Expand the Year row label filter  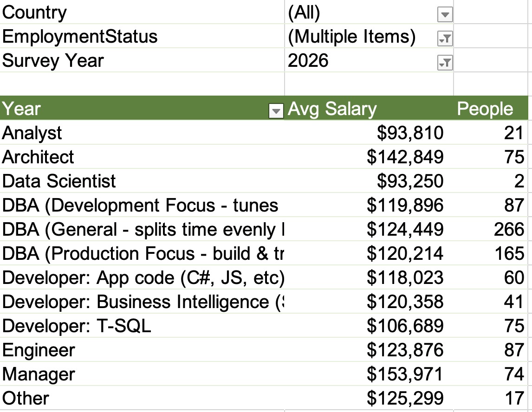click(276, 111)
